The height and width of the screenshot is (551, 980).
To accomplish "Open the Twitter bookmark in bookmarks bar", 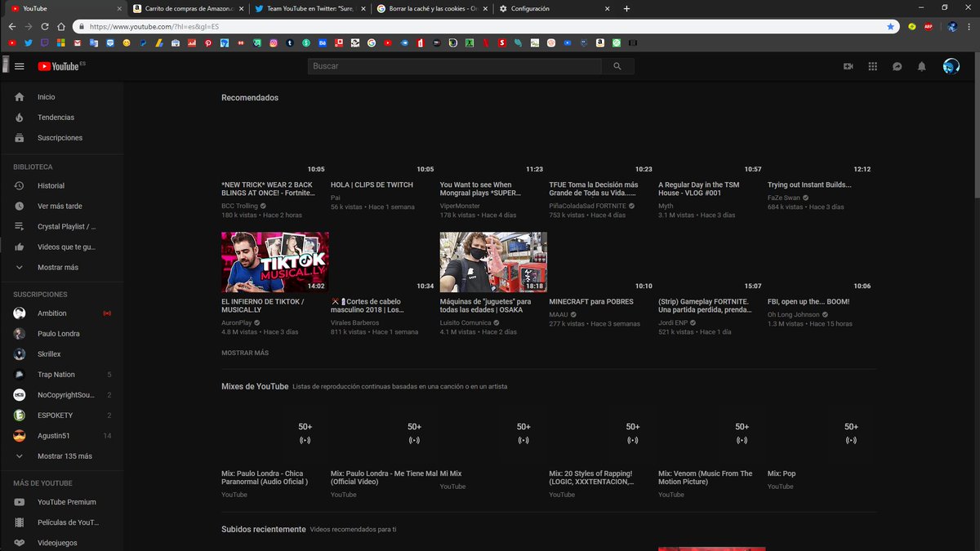I will 28,42.
